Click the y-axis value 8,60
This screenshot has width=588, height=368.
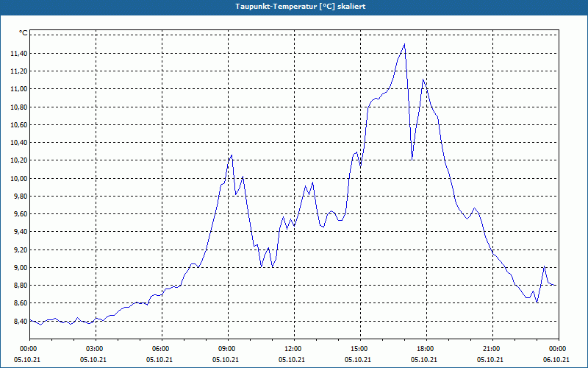[20, 303]
